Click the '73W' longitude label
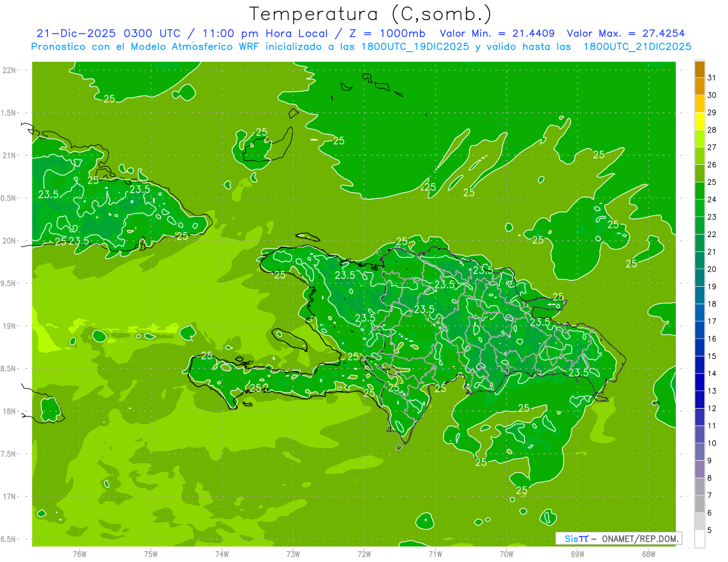Screen dimensions: 728x562 click(293, 554)
